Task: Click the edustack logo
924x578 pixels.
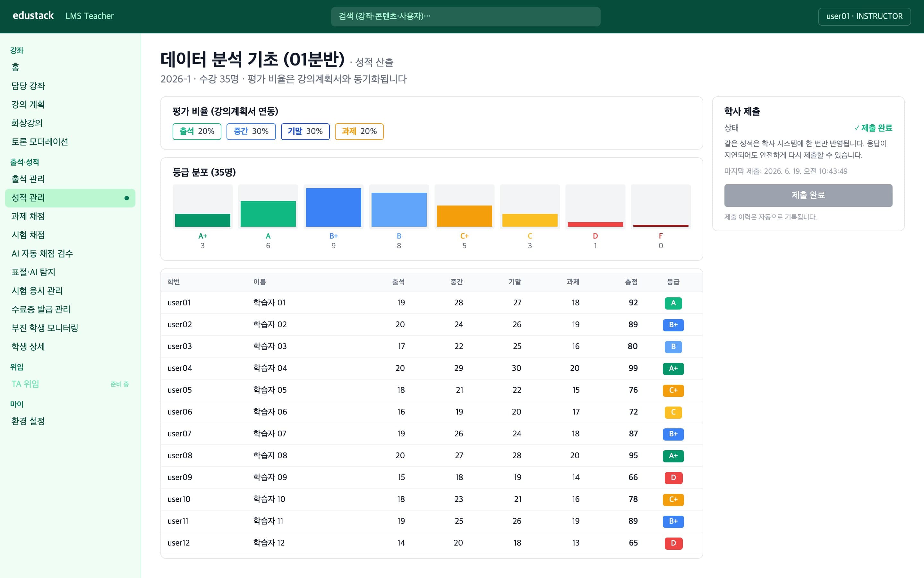Action: [33, 16]
